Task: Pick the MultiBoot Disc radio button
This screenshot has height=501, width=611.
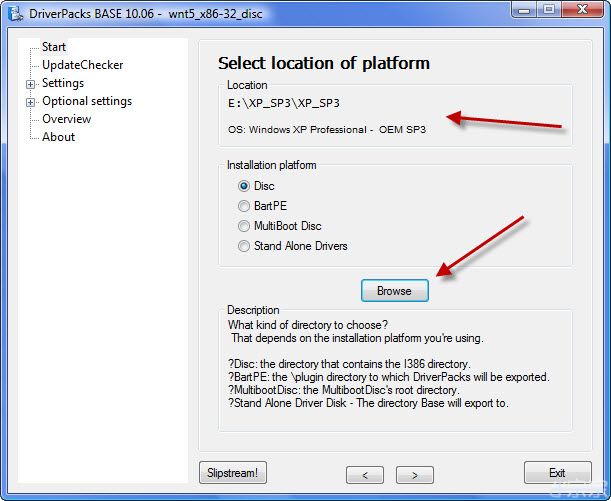Action: pos(244,226)
